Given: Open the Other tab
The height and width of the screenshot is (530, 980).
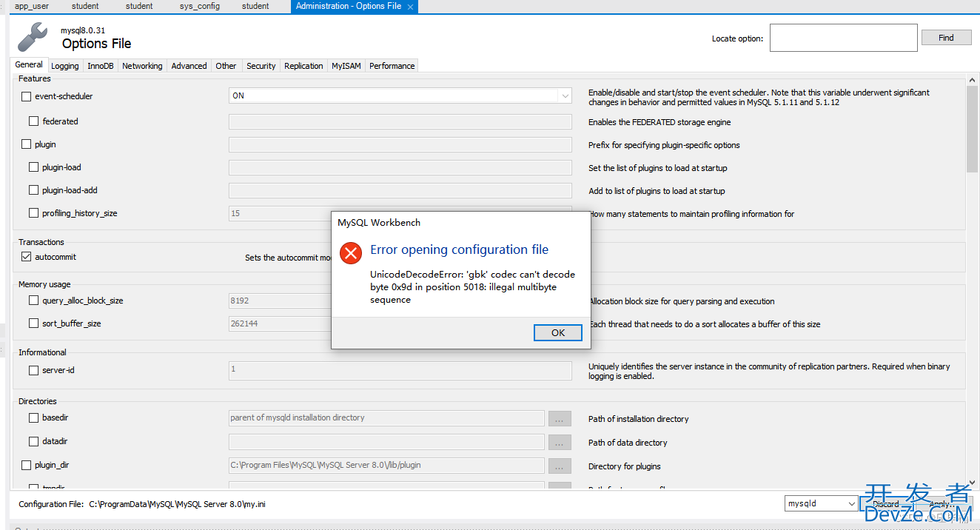Looking at the screenshot, I should [226, 66].
